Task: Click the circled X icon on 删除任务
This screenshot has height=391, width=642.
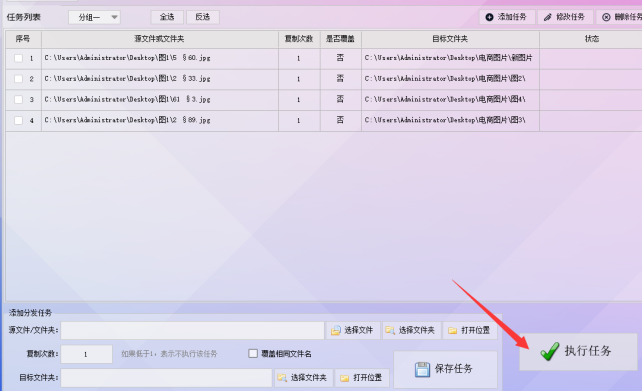Action: tap(606, 17)
